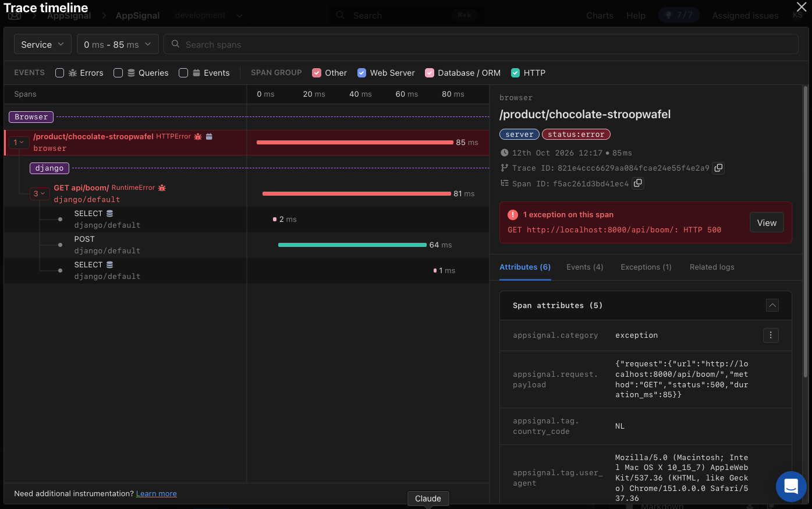Viewport: 812px width, 509px height.
Task: Close the Trace timeline modal
Action: [x=802, y=6]
